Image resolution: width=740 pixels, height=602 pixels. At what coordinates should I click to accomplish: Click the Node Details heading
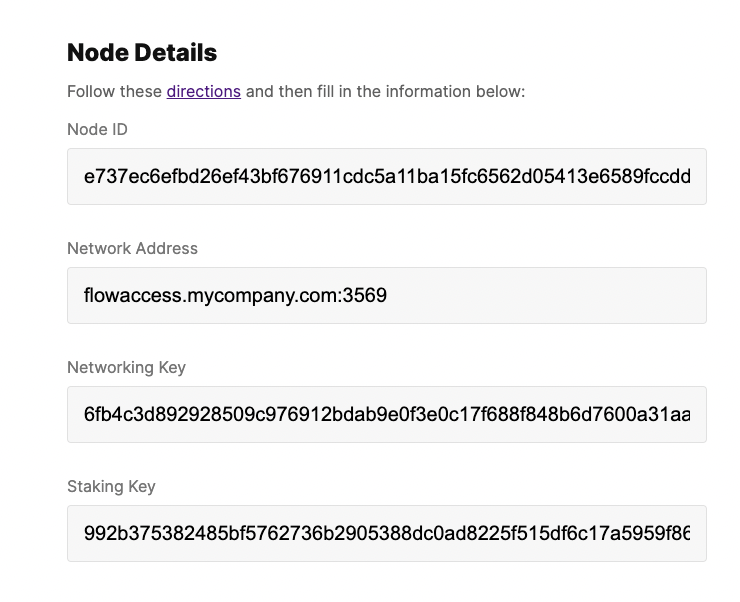pyautogui.click(x=141, y=52)
